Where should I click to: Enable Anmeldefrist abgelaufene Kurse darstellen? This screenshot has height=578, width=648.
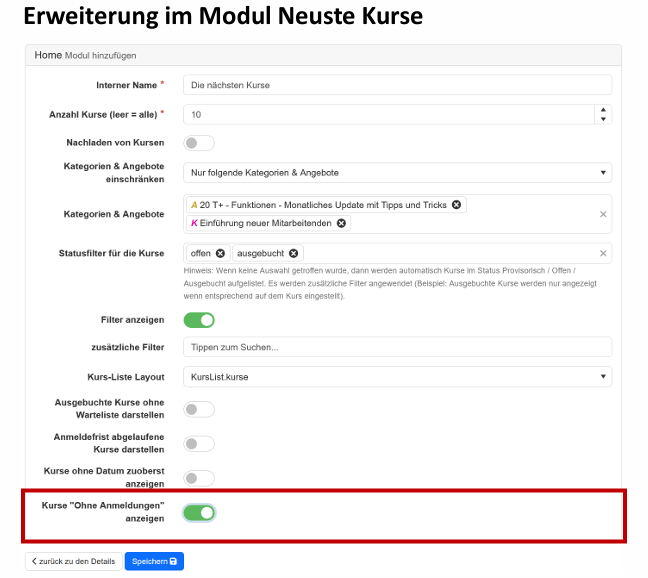pyautogui.click(x=199, y=444)
